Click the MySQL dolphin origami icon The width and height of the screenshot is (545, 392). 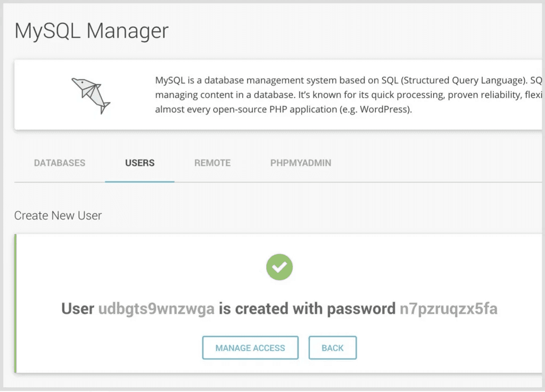[90, 95]
